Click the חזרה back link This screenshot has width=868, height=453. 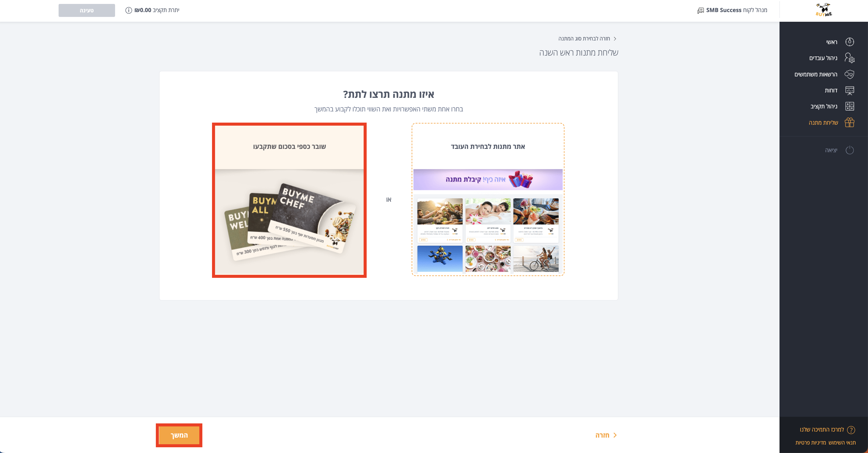click(x=602, y=435)
